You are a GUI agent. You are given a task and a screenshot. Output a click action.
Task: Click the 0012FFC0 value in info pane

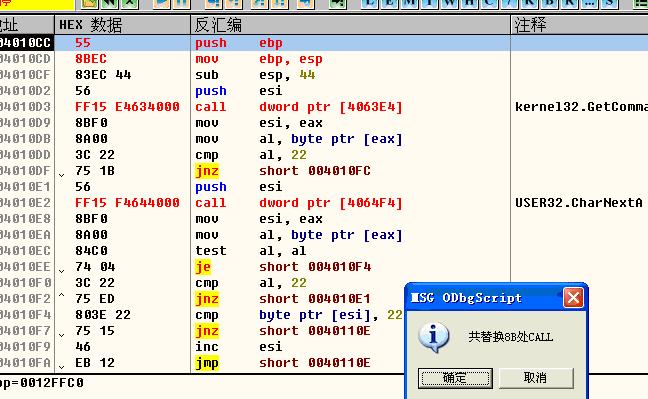[51, 383]
